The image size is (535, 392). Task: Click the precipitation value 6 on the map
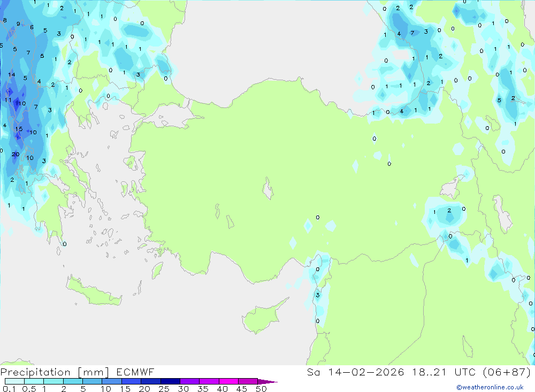pos(32,27)
